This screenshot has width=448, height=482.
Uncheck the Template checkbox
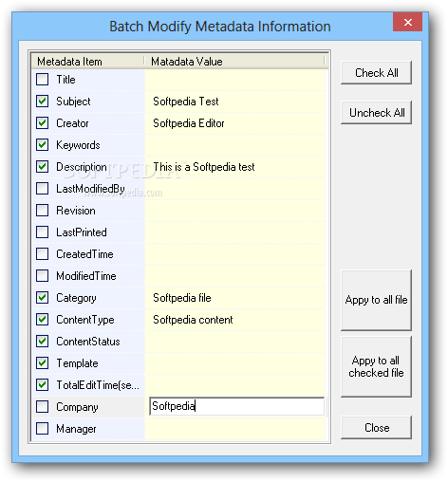[42, 363]
